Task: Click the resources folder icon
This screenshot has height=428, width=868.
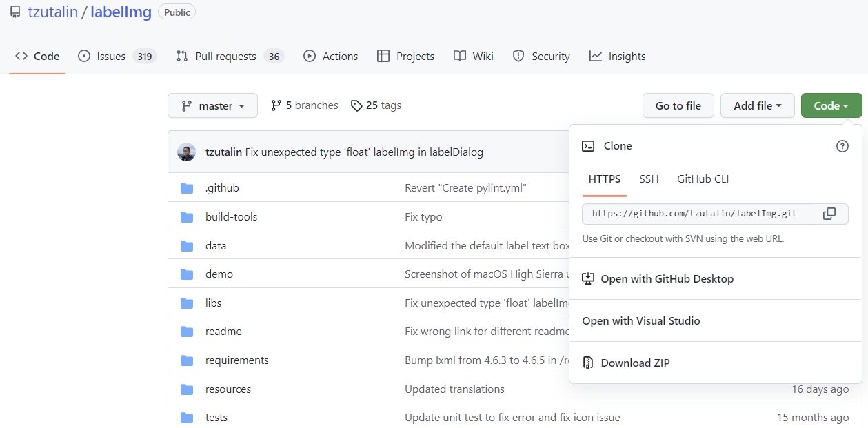Action: (x=187, y=389)
